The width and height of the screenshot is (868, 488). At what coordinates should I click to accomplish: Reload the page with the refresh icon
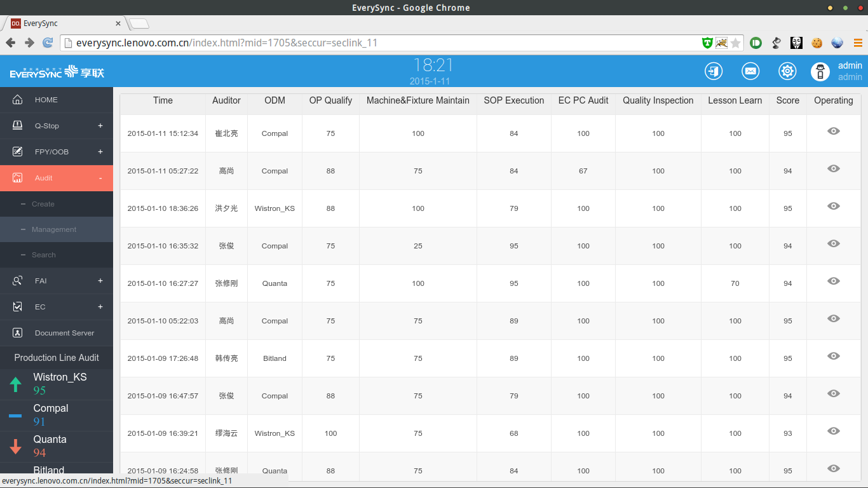click(x=48, y=43)
